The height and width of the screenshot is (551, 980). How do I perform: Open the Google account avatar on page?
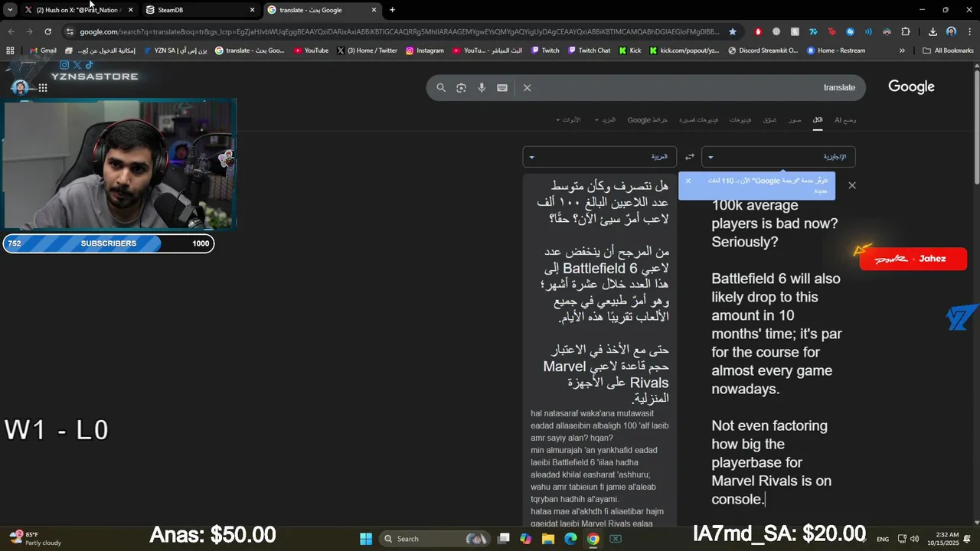(x=21, y=87)
